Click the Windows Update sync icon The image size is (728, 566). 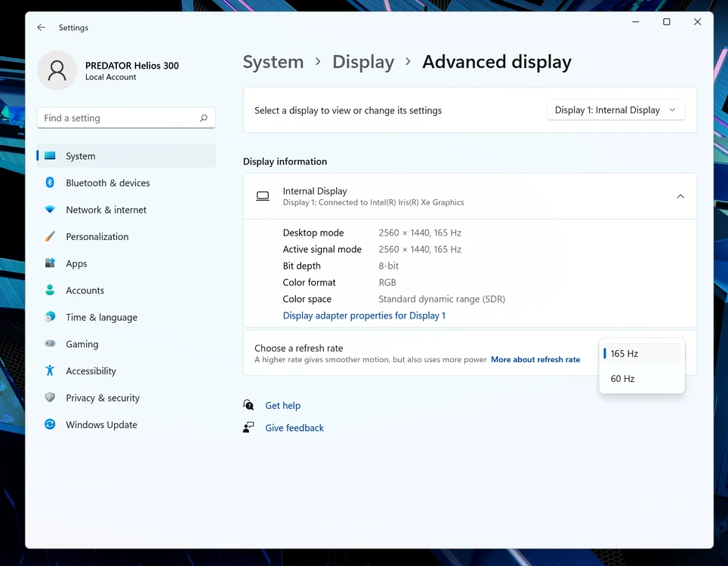[50, 424]
